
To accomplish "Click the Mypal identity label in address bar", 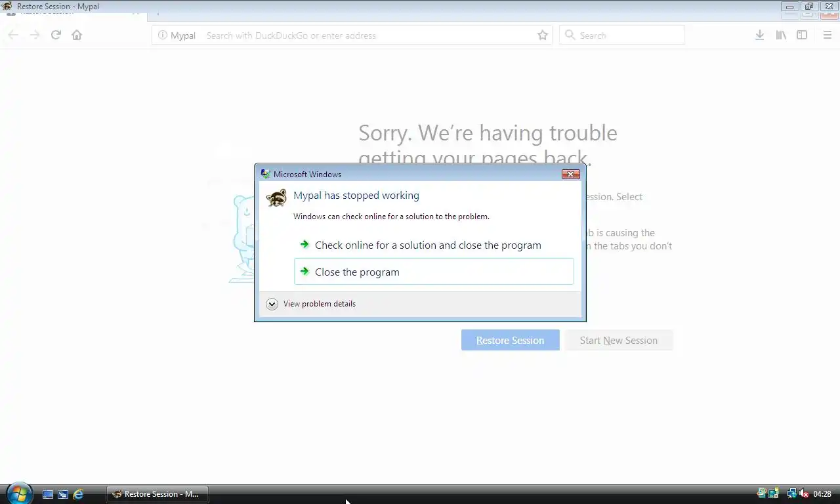I will 183,35.
